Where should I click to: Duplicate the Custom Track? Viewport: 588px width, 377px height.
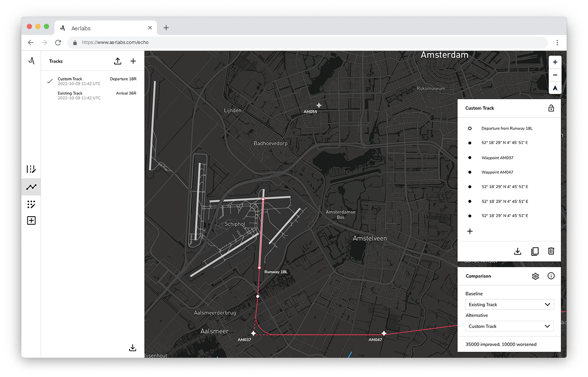click(535, 251)
